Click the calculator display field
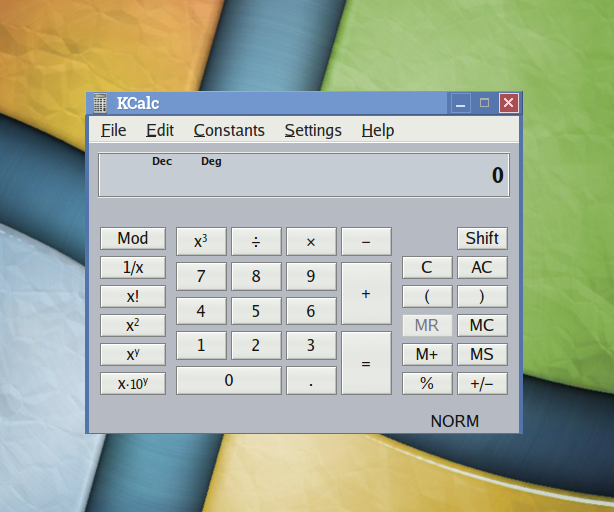The width and height of the screenshot is (614, 512). click(304, 175)
